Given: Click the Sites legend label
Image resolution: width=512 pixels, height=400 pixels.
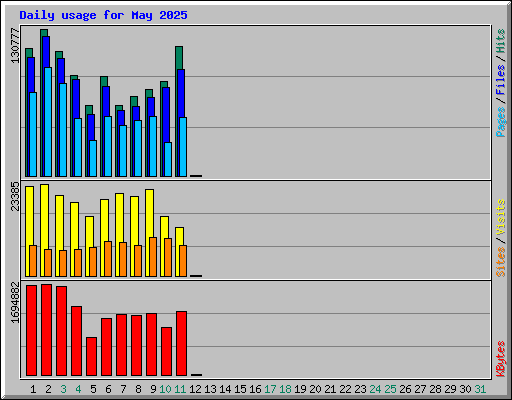Looking at the screenshot, I should tap(500, 262).
